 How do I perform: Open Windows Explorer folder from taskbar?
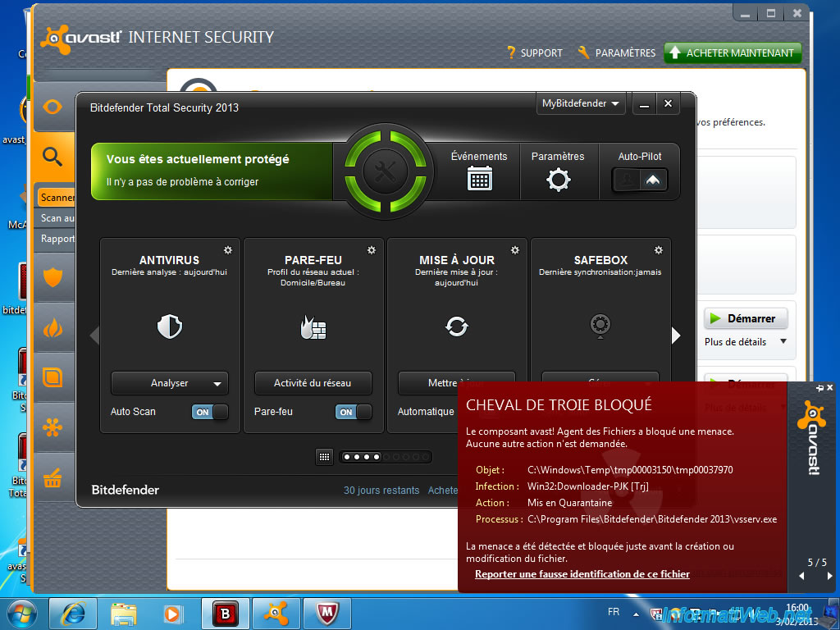click(x=123, y=614)
